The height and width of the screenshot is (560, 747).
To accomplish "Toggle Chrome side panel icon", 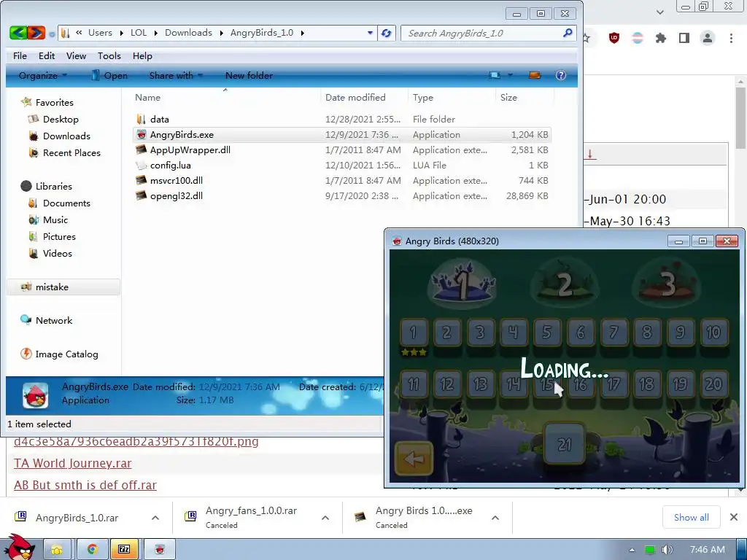I will pos(684,38).
